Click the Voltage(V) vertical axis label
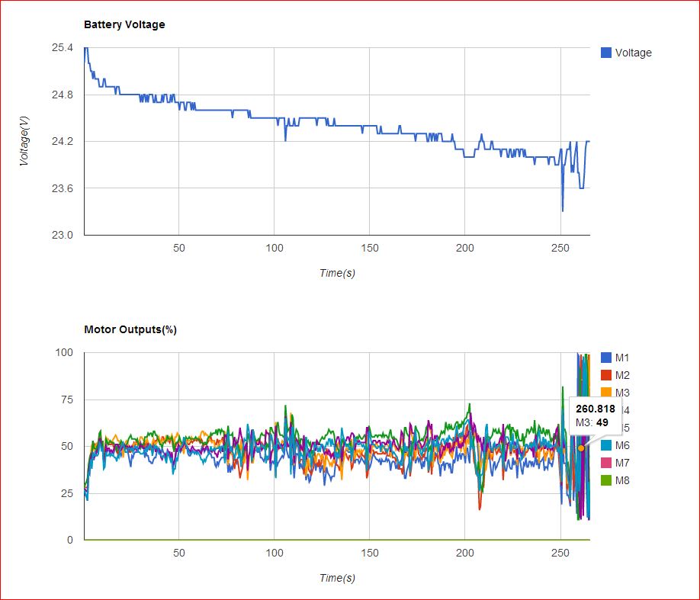 pos(24,141)
